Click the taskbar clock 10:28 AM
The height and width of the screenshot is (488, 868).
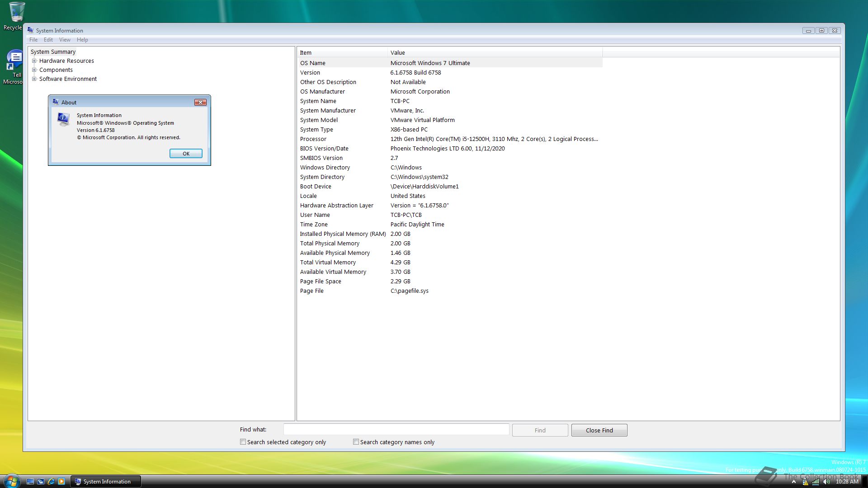coord(847,482)
